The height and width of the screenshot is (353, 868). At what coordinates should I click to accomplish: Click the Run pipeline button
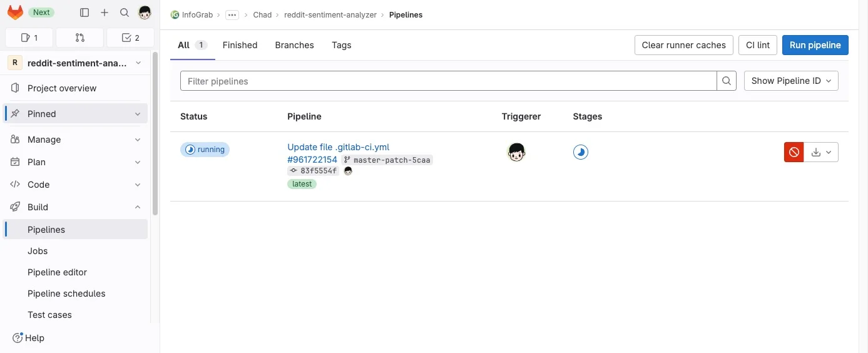click(815, 45)
